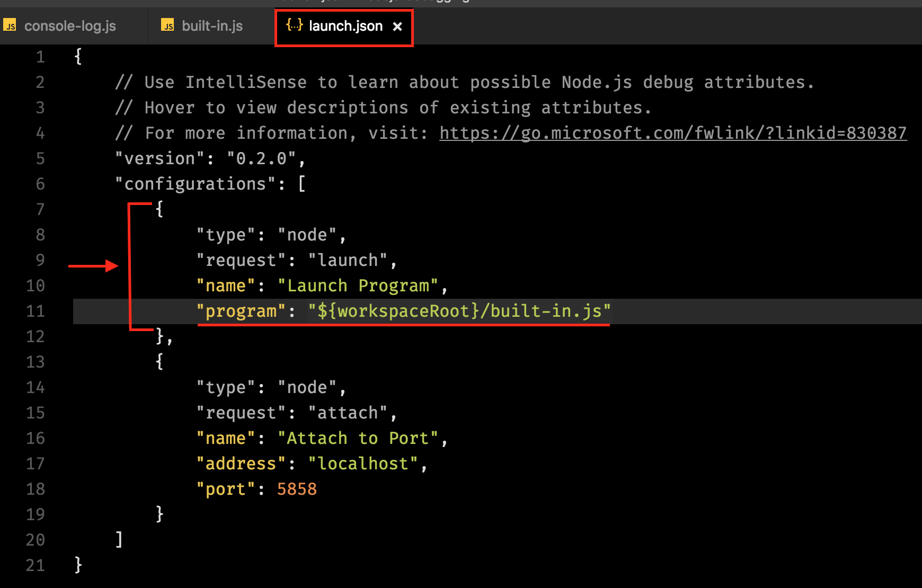922x588 pixels.
Task: Close the launch.json tab
Action: (x=397, y=26)
